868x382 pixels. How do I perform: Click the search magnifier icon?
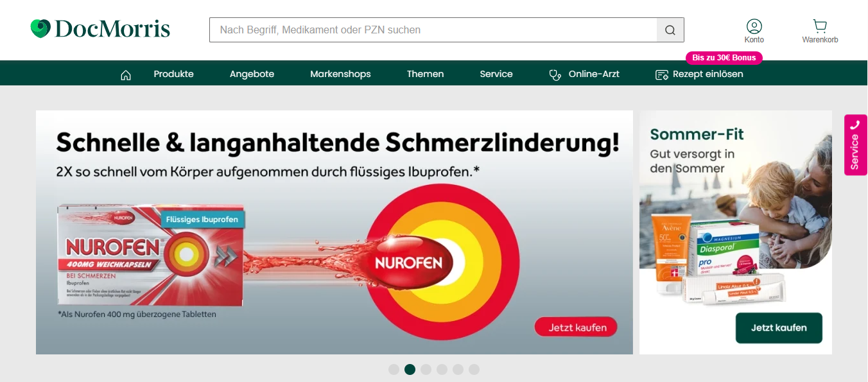click(x=670, y=30)
